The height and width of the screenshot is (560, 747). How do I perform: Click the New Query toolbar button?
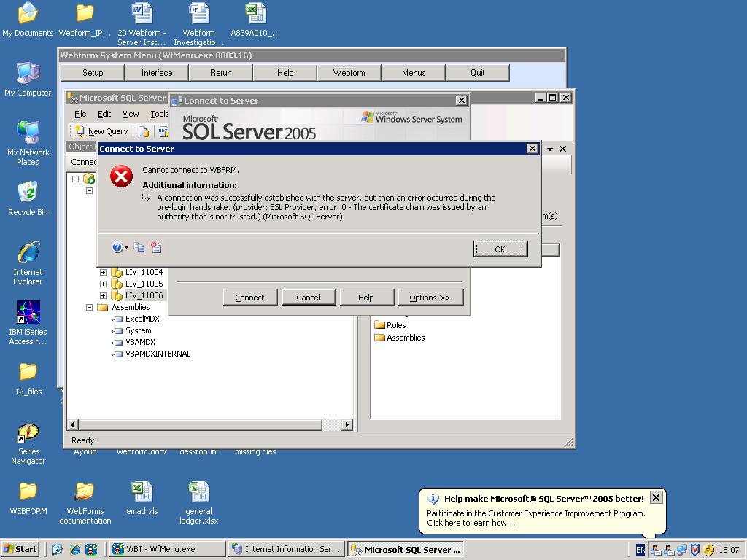101,131
